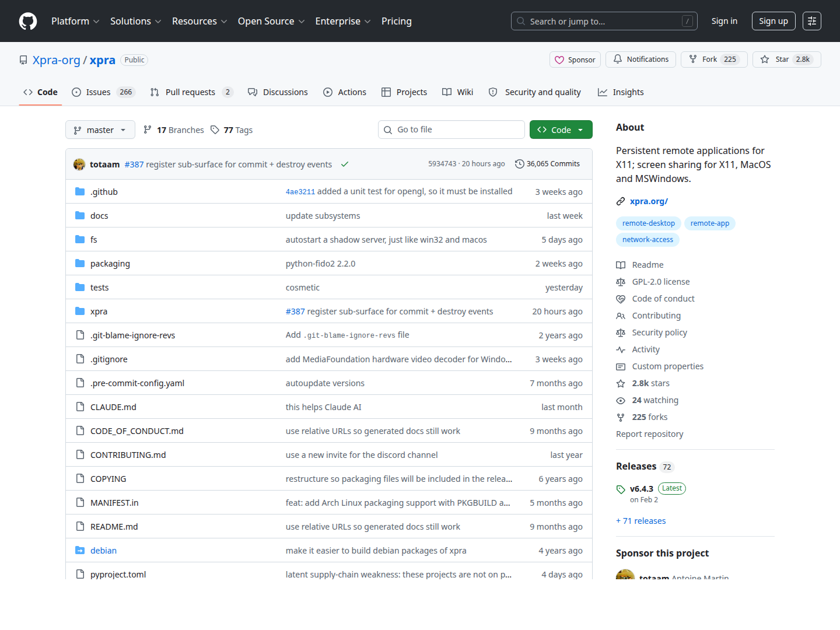Click the MANIFEST.in file icon
Image resolution: width=840 pixels, height=630 pixels.
[80, 503]
